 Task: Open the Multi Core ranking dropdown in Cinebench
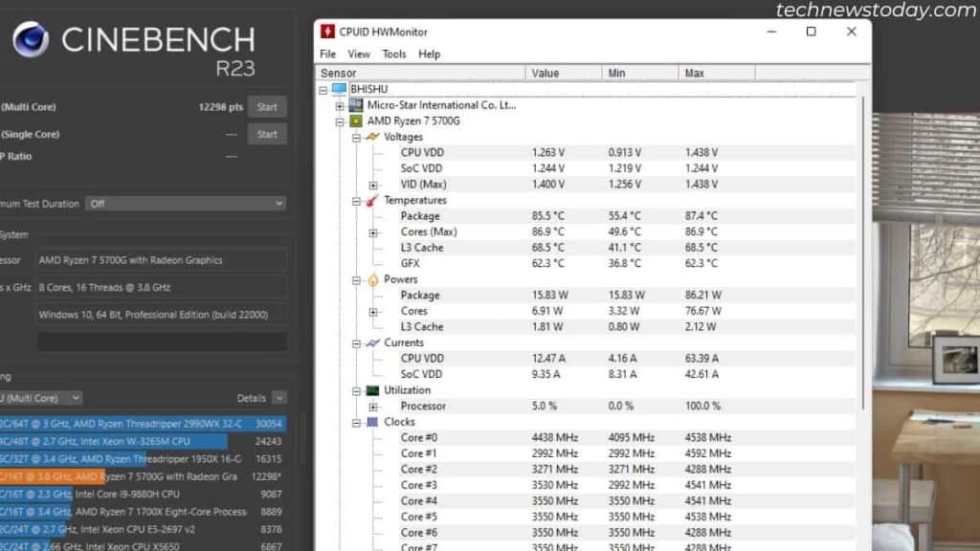pyautogui.click(x=40, y=398)
